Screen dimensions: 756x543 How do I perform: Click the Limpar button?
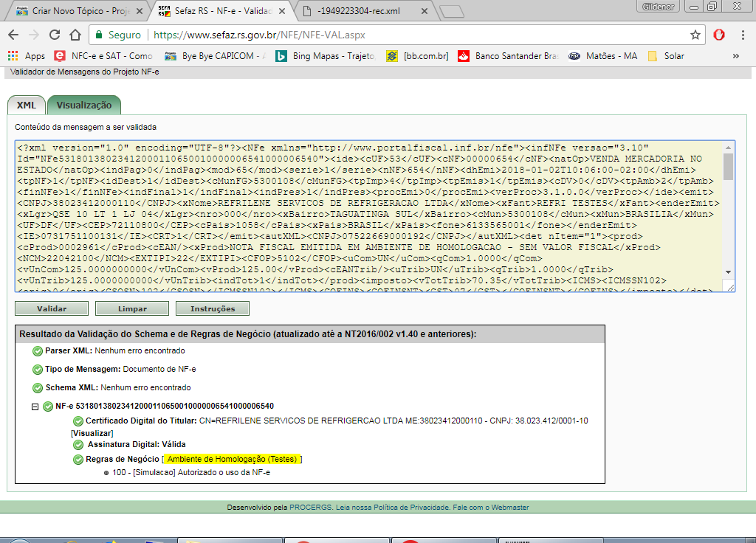click(132, 308)
